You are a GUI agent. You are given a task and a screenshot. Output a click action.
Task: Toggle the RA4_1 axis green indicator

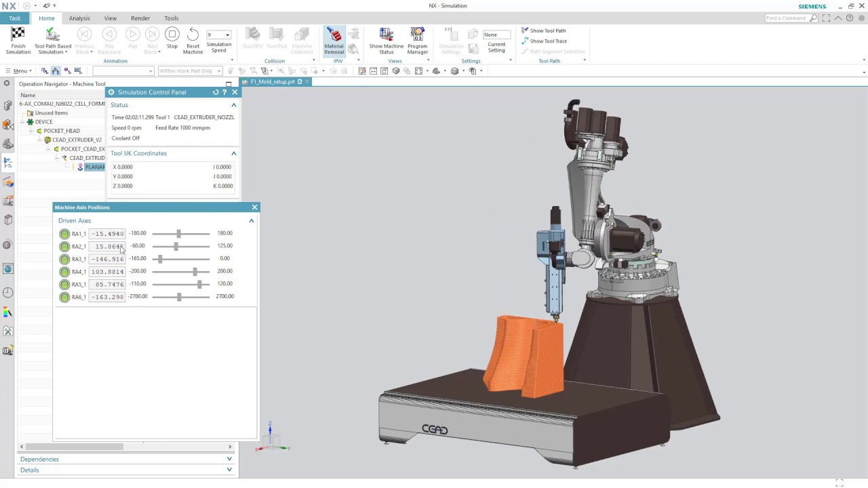[x=64, y=272]
